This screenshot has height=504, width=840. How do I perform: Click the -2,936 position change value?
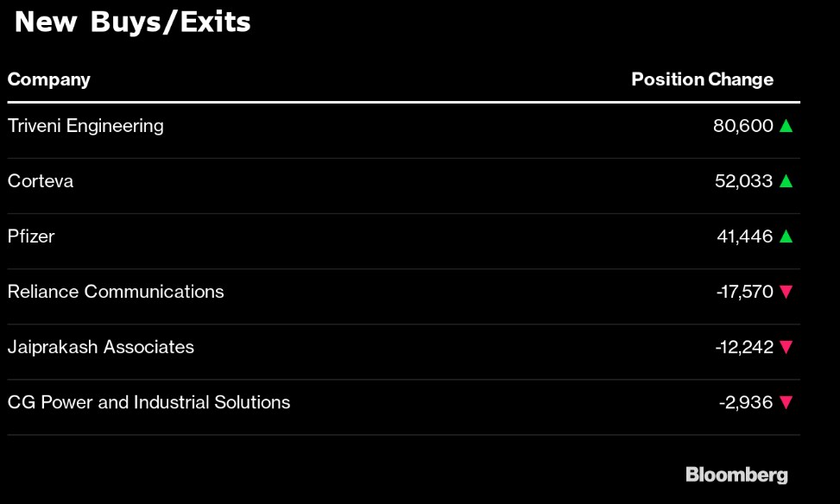coord(746,402)
